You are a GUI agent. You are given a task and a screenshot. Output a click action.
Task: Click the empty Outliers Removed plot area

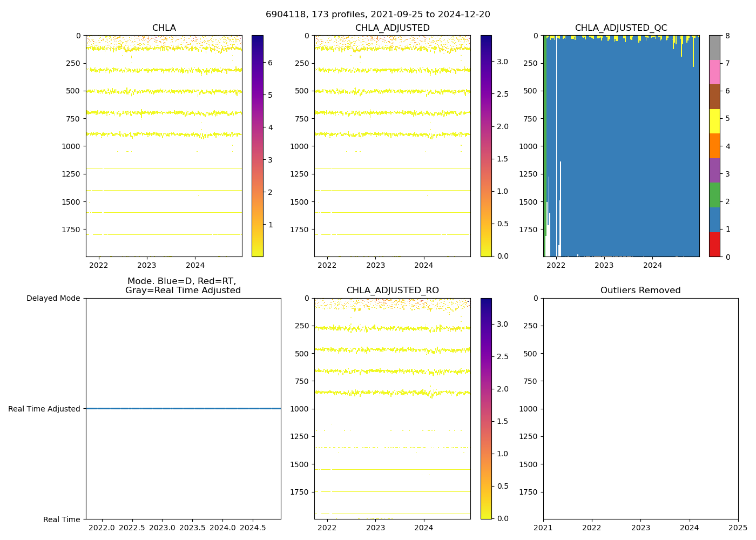coord(640,408)
